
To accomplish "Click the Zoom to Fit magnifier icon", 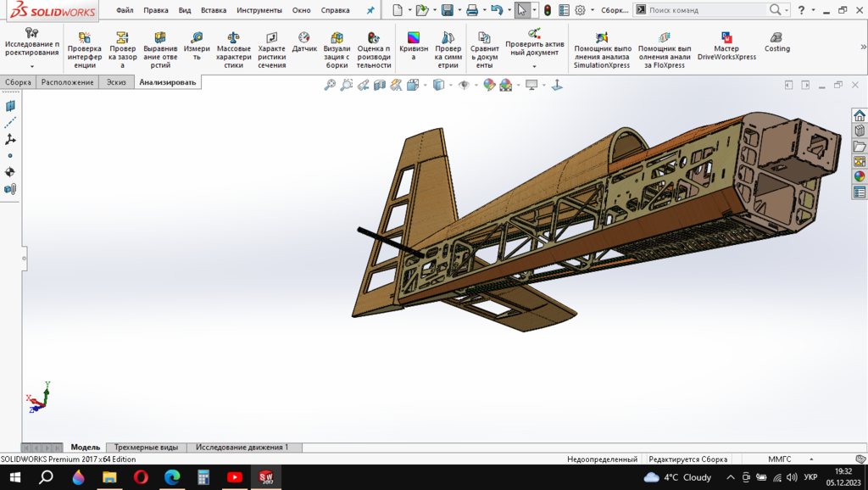I will point(331,85).
